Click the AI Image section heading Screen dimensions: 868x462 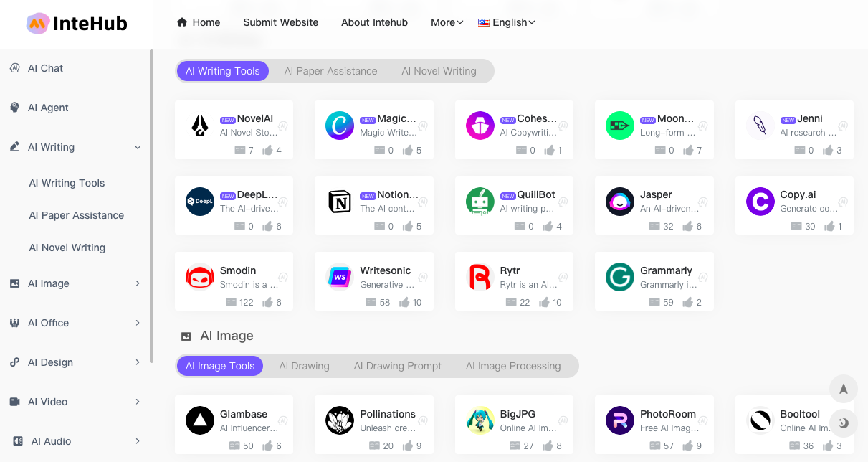pos(226,336)
